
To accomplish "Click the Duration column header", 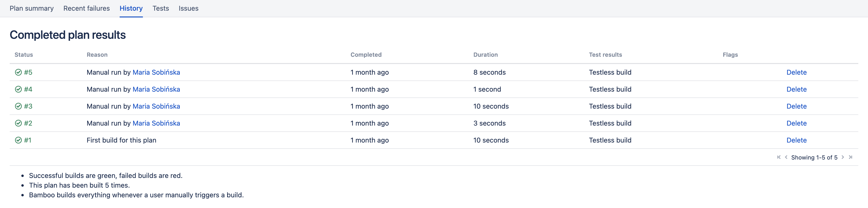I will (x=486, y=55).
